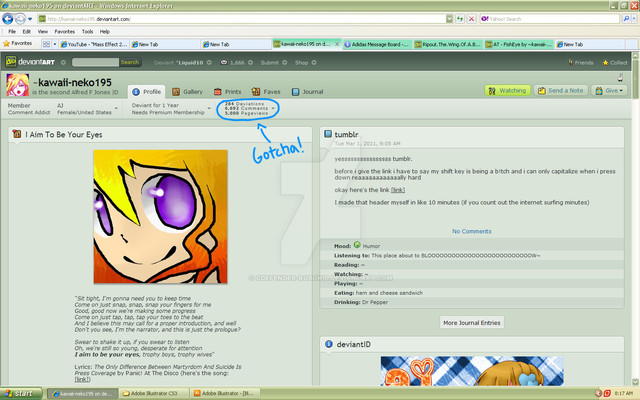The width and height of the screenshot is (640, 400).
Task: Switch to the Adidas Message Board tab
Action: click(x=378, y=44)
